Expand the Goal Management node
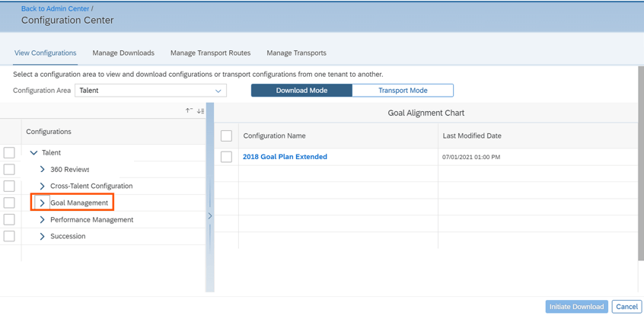Viewport: 644px width, 319px height. [x=43, y=203]
